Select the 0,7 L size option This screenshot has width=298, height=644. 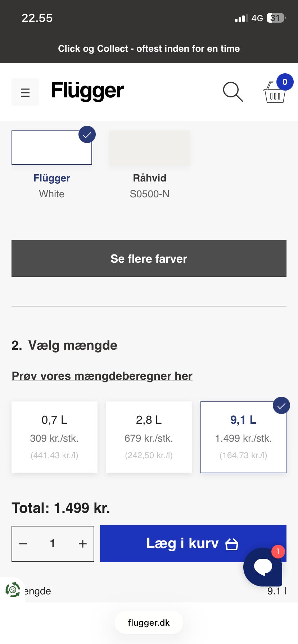pyautogui.click(x=54, y=437)
